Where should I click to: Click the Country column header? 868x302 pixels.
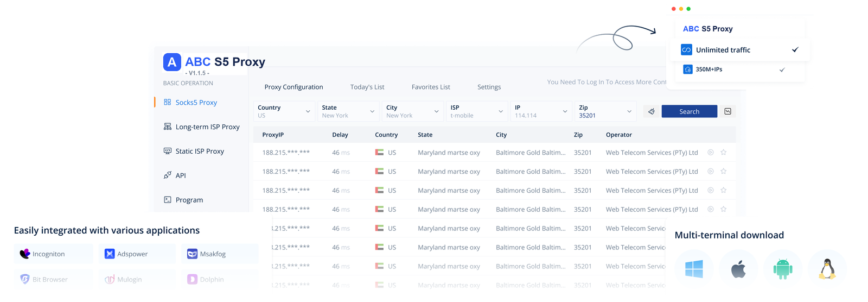pyautogui.click(x=386, y=135)
